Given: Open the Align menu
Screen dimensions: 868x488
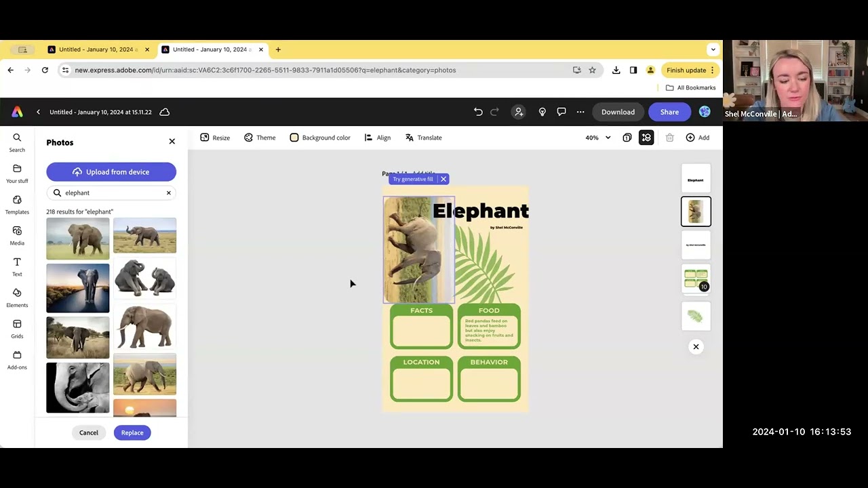Looking at the screenshot, I should pos(378,138).
